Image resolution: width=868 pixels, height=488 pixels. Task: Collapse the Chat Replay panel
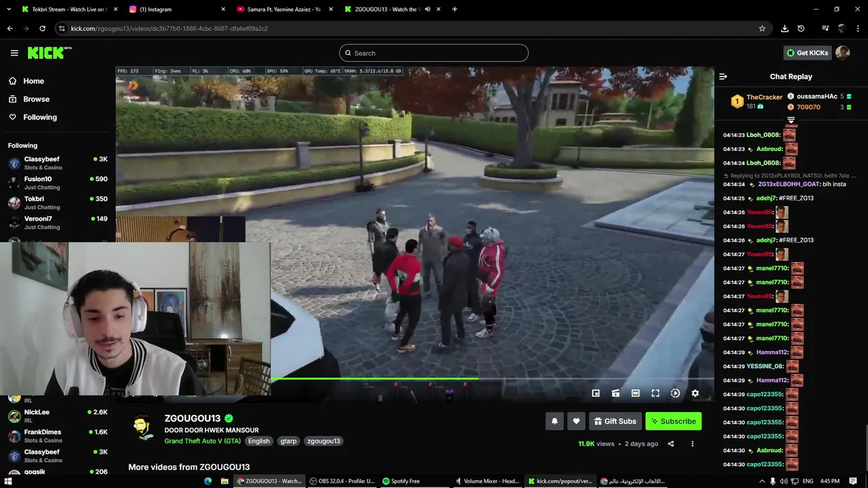point(723,77)
